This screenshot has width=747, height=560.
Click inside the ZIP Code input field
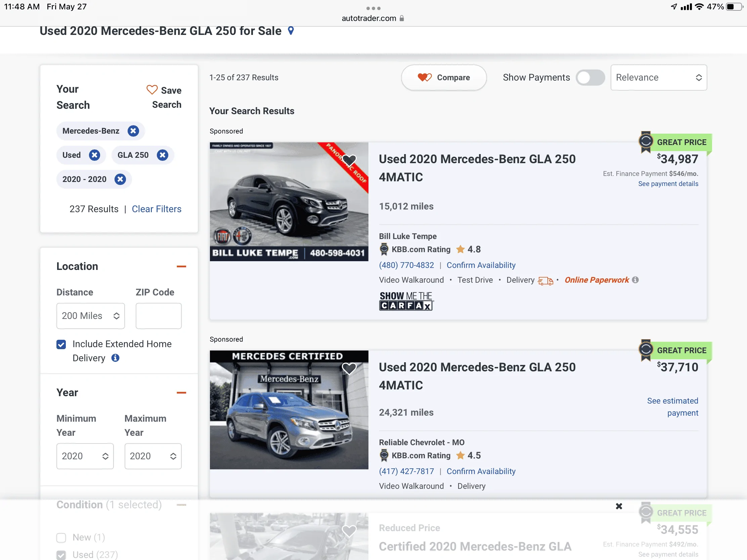click(x=159, y=316)
